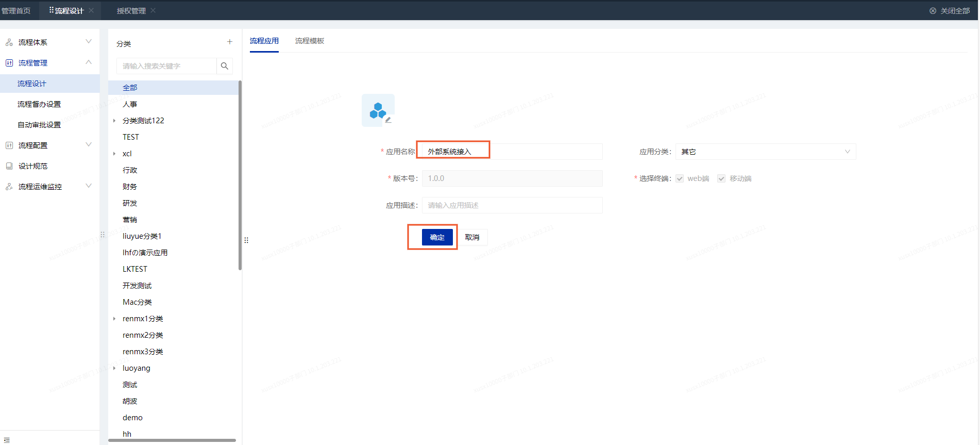
Task: Expand the 流程配置 menu chevron
Action: click(89, 145)
